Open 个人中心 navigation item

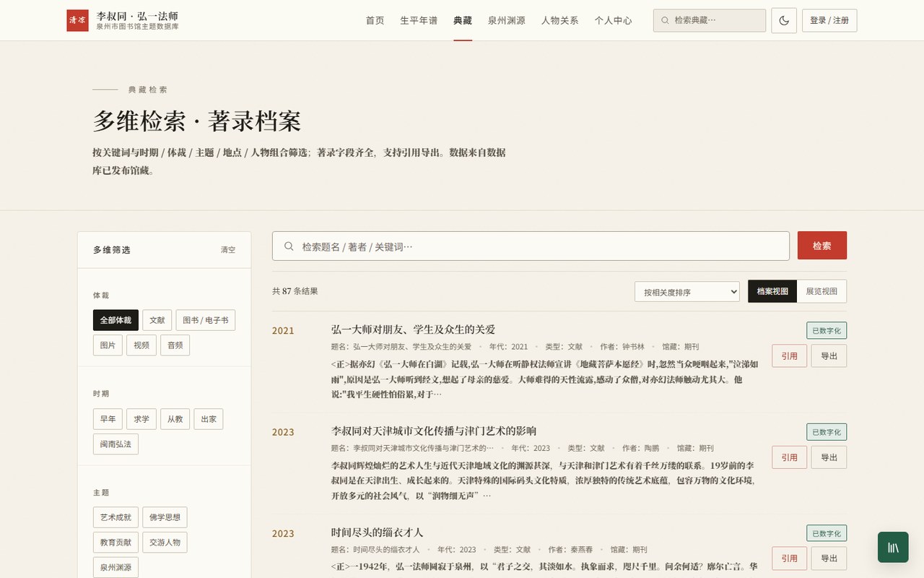point(614,20)
